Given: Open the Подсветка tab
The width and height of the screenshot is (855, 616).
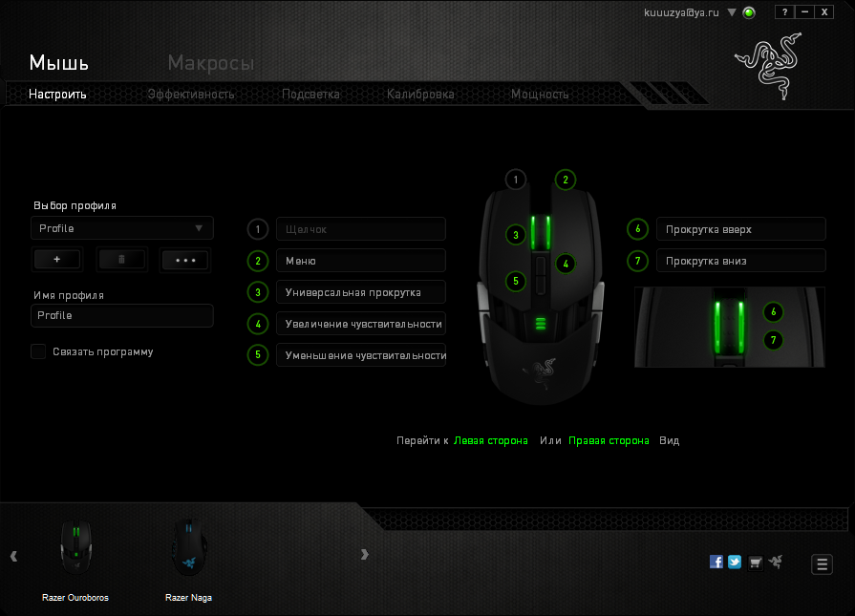Looking at the screenshot, I should coord(310,95).
